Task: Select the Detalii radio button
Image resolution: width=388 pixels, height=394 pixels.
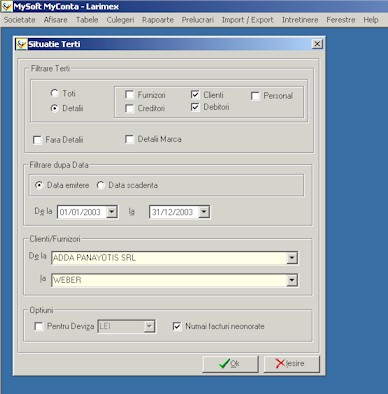Action: click(54, 108)
